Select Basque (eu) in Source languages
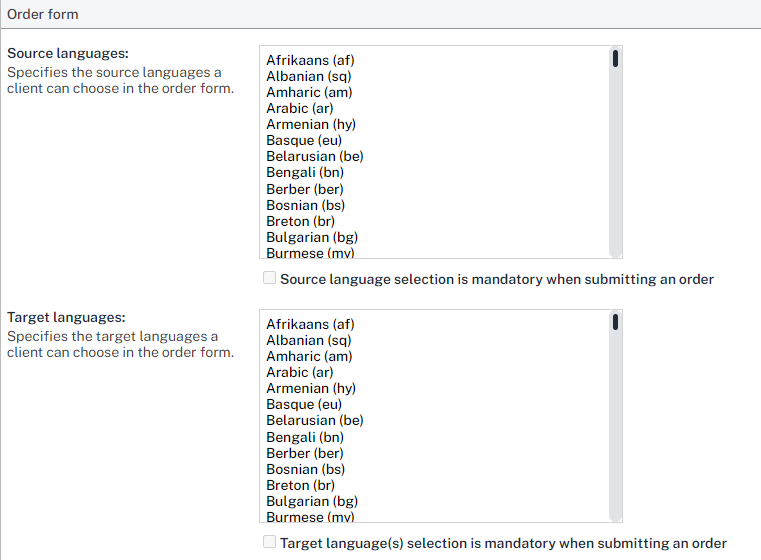The height and width of the screenshot is (560, 761). [x=304, y=140]
